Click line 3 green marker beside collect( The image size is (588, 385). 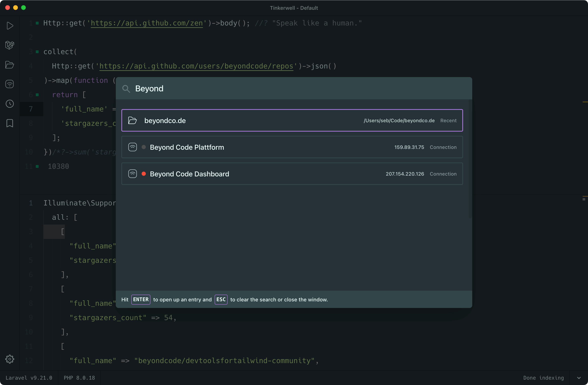pyautogui.click(x=37, y=52)
